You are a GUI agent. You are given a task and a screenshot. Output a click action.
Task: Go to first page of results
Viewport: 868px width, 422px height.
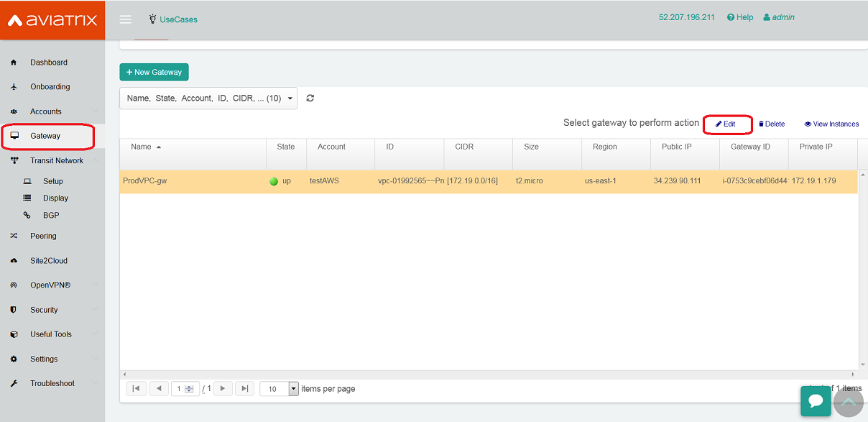click(136, 389)
